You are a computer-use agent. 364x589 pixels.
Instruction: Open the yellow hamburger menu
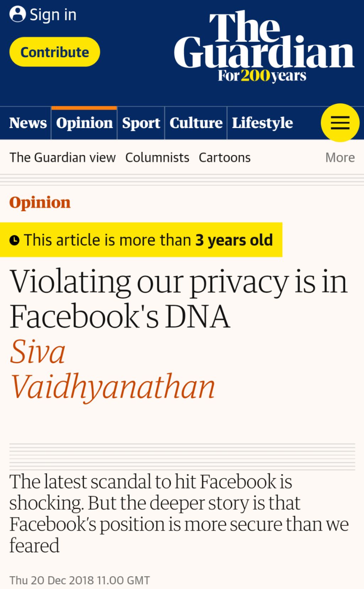[x=340, y=123]
